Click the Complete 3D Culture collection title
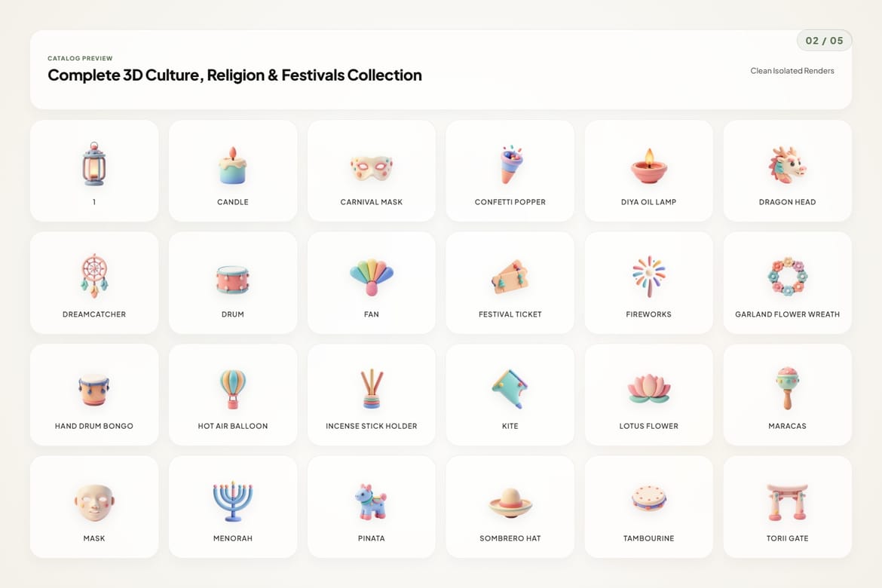This screenshot has width=882, height=588. [x=234, y=75]
